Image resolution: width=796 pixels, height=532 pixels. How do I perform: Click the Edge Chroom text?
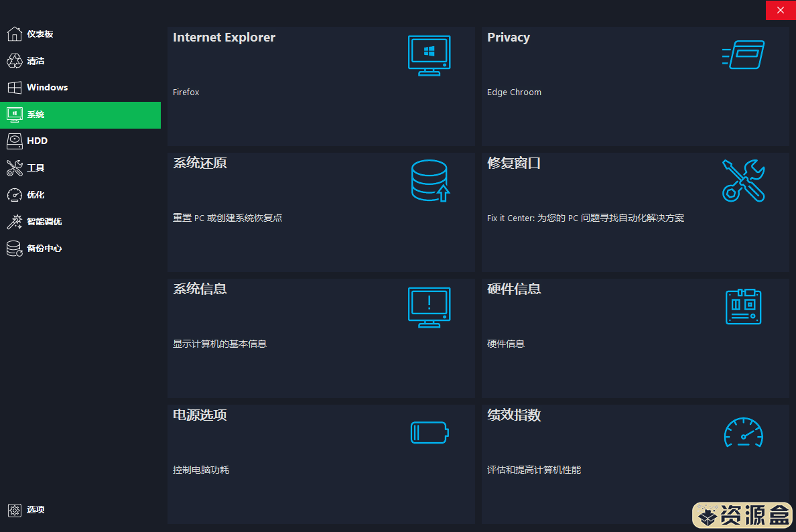515,92
